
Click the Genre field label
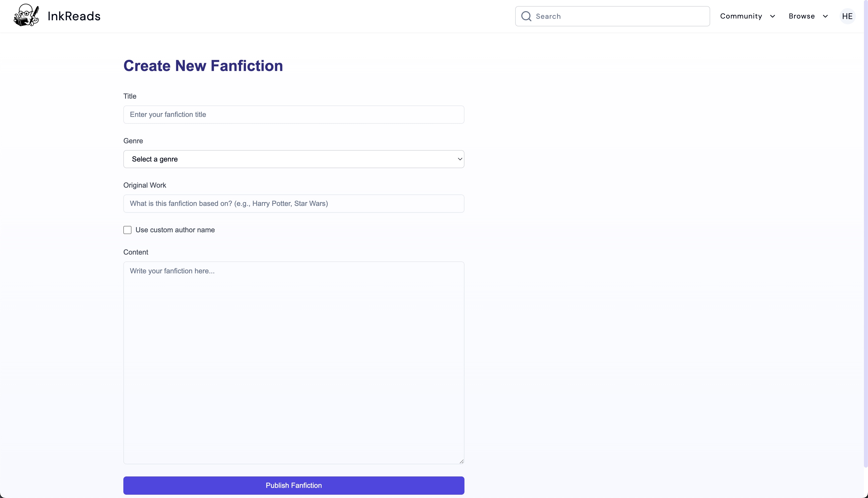pos(133,141)
